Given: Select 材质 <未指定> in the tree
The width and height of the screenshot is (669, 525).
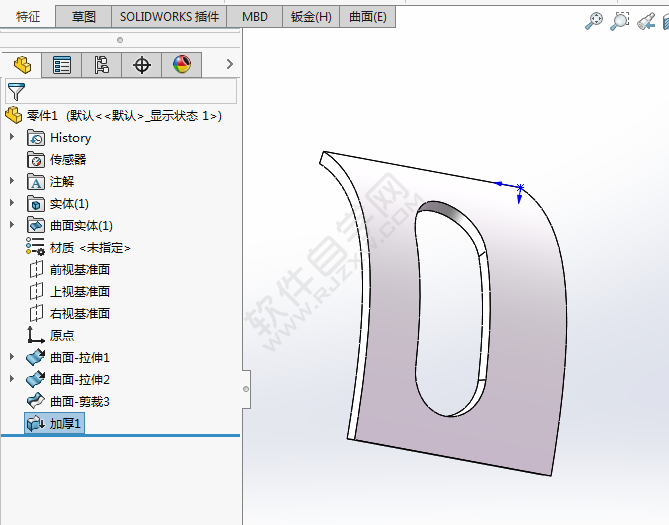Looking at the screenshot, I should pos(90,248).
